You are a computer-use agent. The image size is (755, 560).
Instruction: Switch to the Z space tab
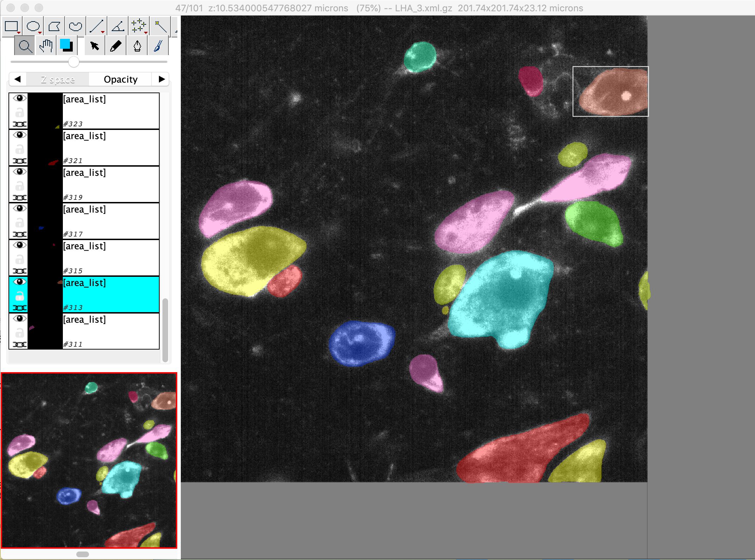click(58, 79)
